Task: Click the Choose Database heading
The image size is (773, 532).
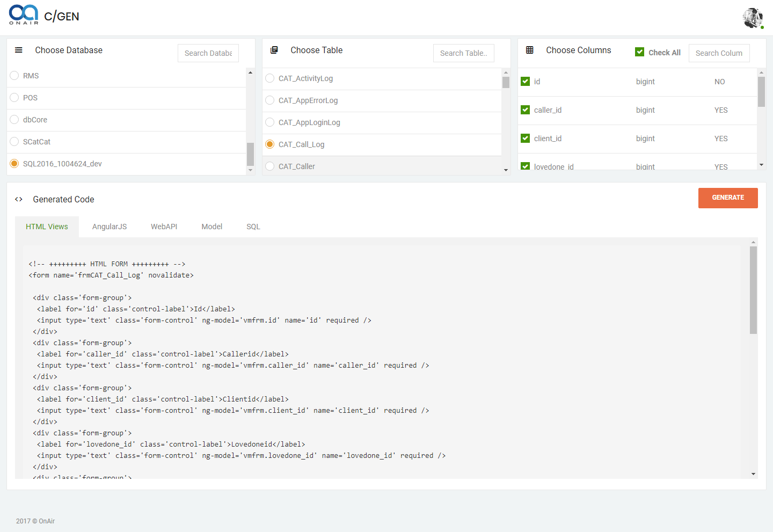Action: tap(69, 50)
